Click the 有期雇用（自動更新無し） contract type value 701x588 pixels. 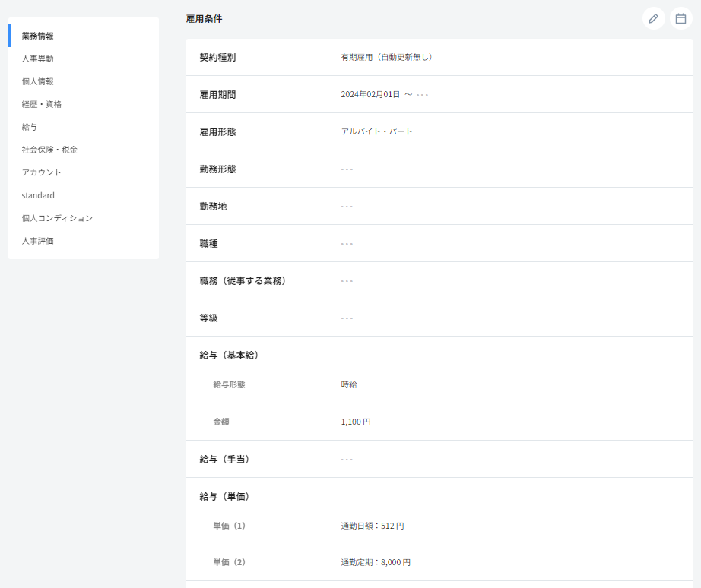[x=387, y=57]
